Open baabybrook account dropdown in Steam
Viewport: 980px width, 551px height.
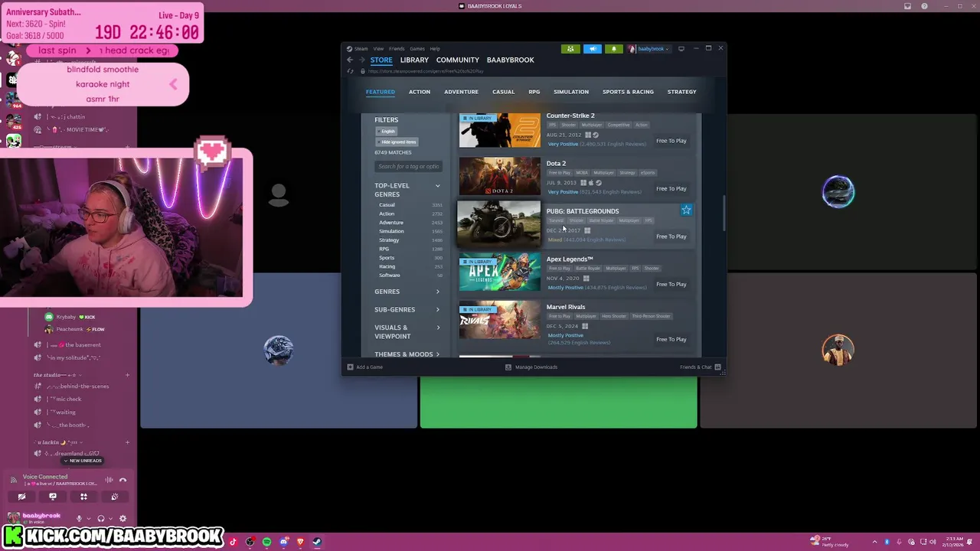(x=649, y=49)
